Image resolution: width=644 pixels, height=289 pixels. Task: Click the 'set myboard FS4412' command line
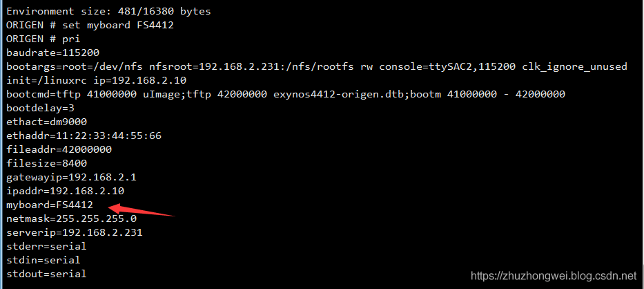tap(90, 26)
